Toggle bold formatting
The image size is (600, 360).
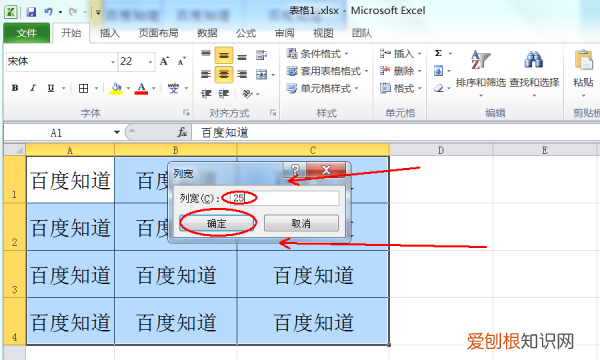pyautogui.click(x=15, y=88)
